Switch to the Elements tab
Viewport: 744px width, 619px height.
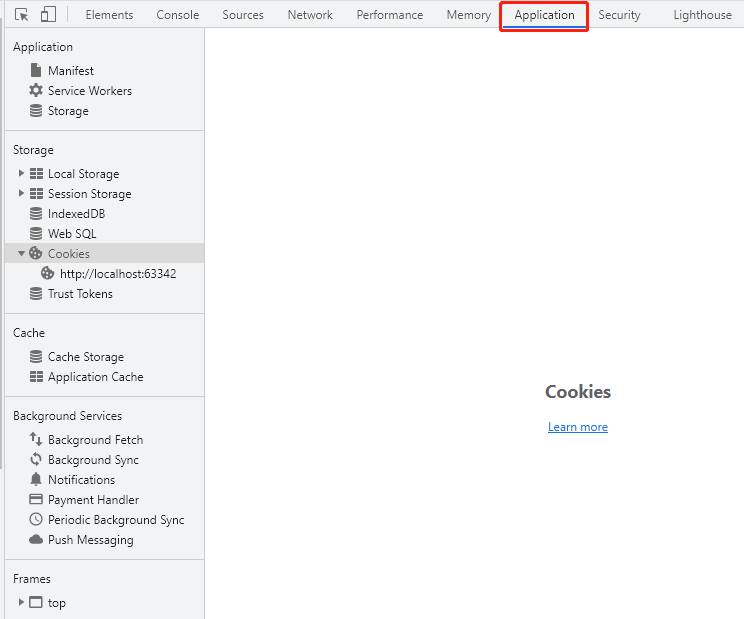109,15
